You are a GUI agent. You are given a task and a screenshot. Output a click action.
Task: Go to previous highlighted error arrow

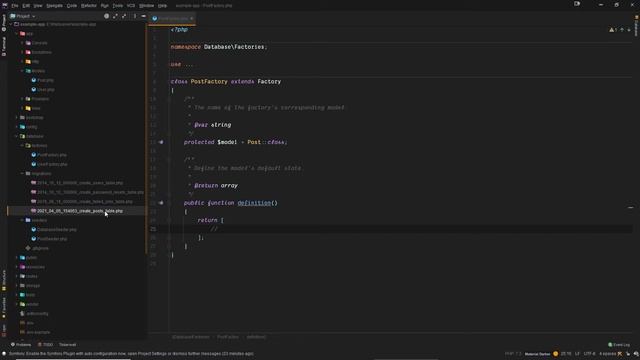[x=622, y=30]
